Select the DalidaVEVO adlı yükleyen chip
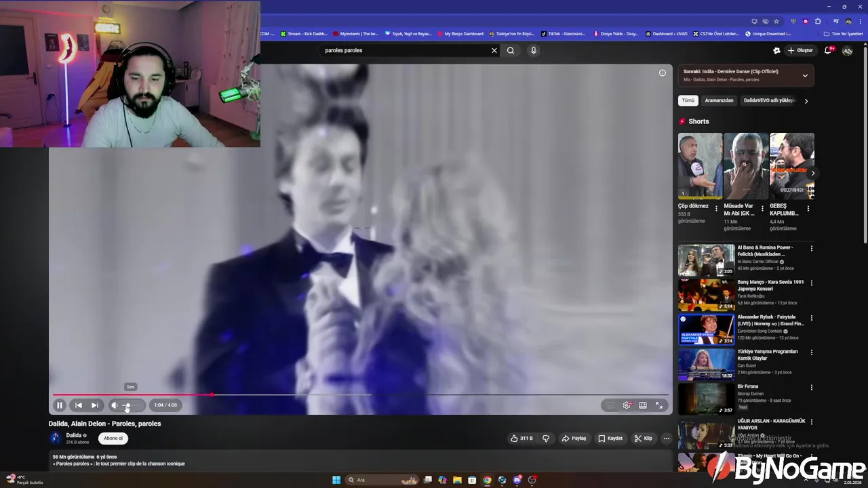Screen dimensions: 868x488 tap(769, 100)
